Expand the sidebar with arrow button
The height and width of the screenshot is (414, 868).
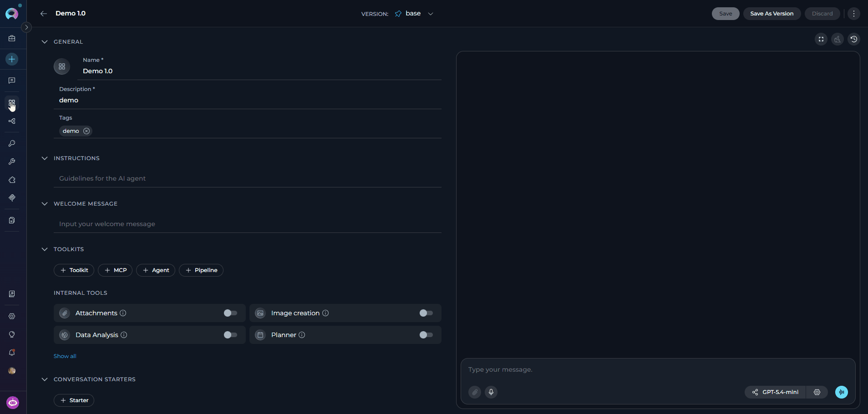27,27
